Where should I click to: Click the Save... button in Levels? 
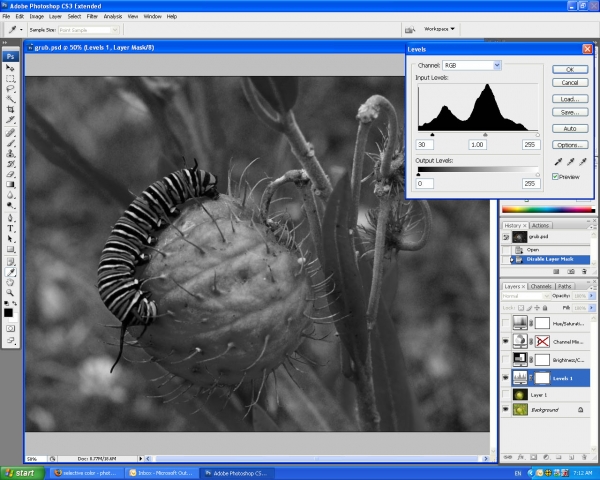570,112
